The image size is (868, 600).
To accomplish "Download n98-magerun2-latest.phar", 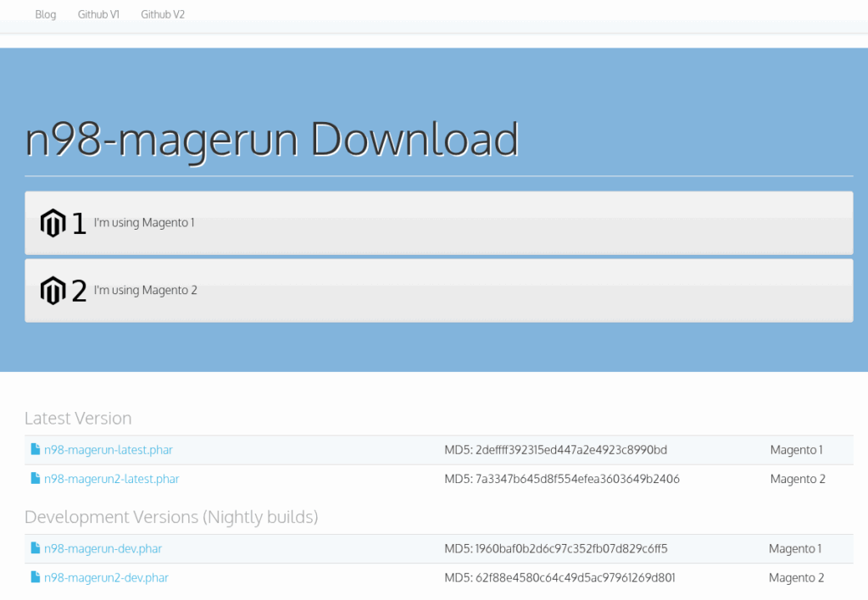I will 111,479.
